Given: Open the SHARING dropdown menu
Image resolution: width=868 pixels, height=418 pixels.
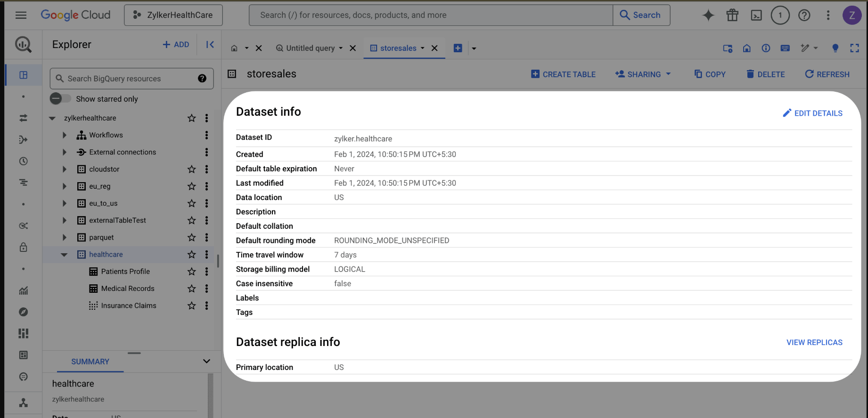Looking at the screenshot, I should tap(643, 74).
